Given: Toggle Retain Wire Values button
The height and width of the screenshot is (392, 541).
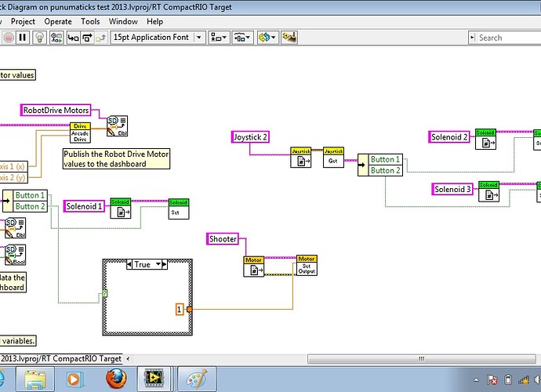Looking at the screenshot, I should [56, 38].
